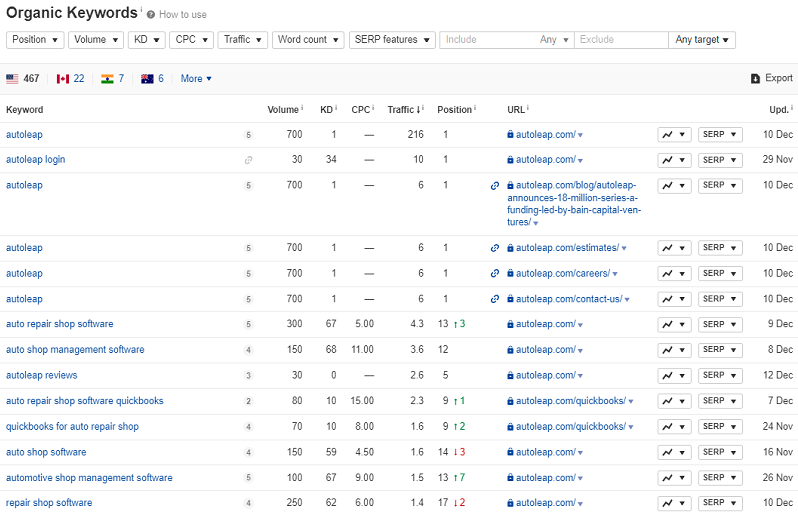This screenshot has width=798, height=512.
Task: Open the quickbooks for auto repair shop keyword
Action: pos(72,426)
